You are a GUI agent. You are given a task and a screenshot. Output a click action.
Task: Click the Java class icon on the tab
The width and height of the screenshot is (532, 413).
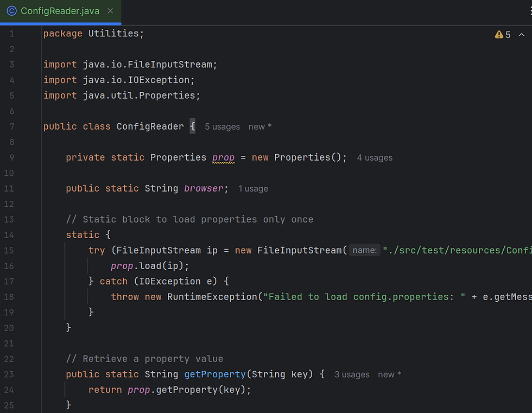tap(11, 11)
